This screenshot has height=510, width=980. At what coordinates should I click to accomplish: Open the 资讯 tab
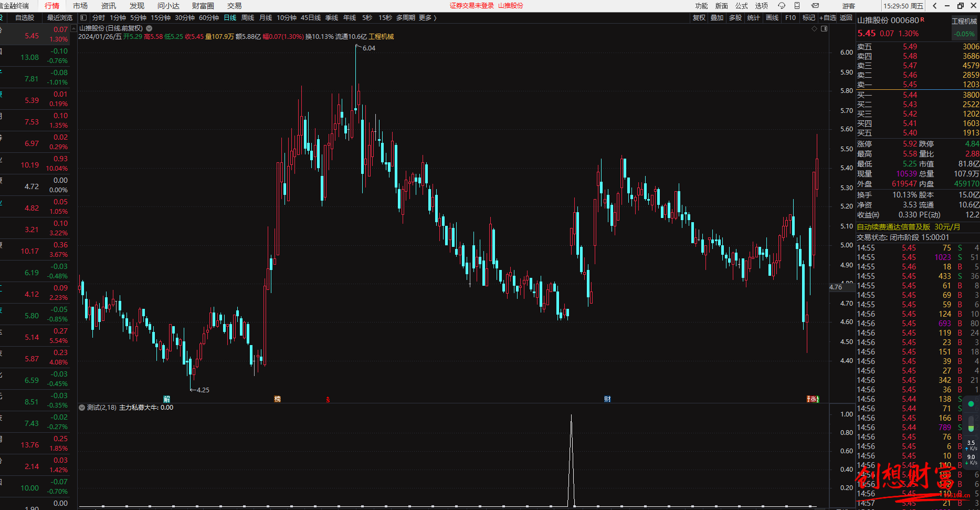click(x=109, y=6)
